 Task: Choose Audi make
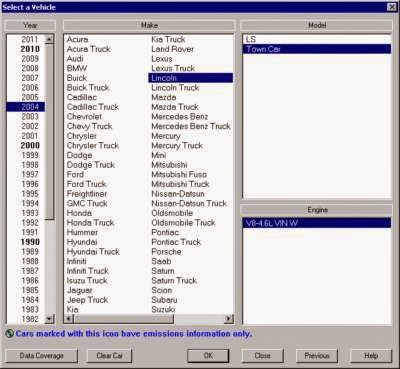(75, 59)
